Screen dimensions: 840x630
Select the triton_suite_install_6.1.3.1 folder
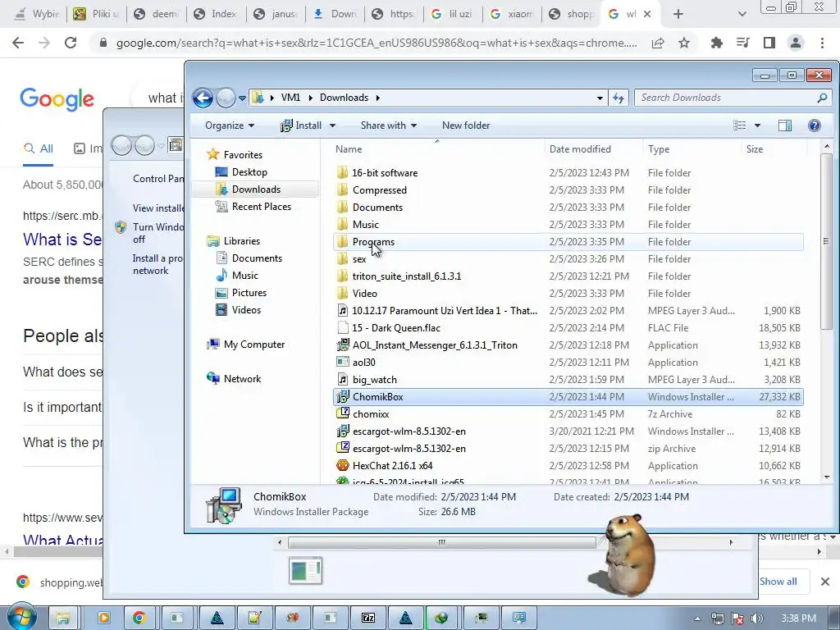pos(407,276)
